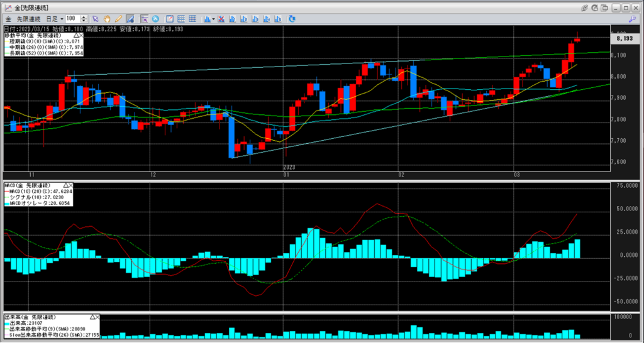Click the bar count field showing 100
644x343 pixels.
pos(72,19)
